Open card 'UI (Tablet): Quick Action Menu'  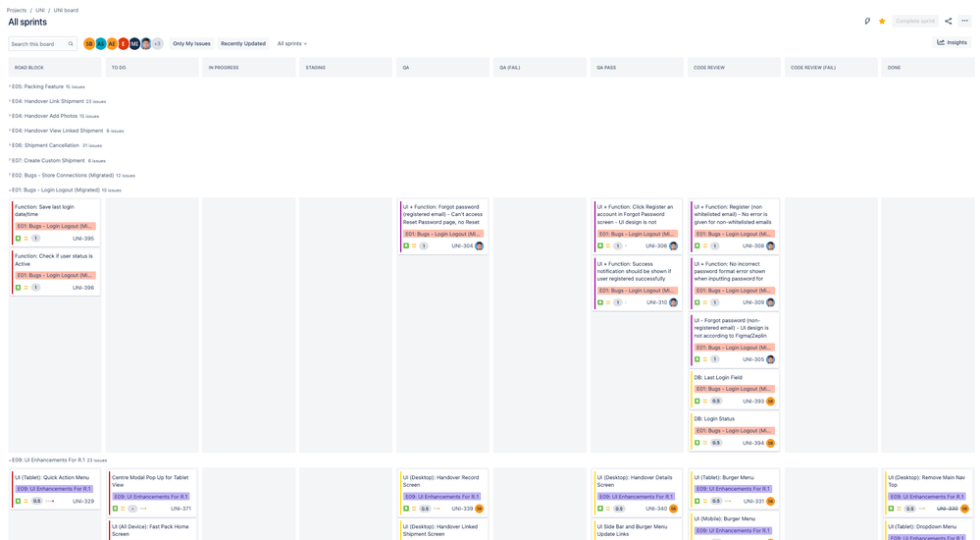click(56, 489)
